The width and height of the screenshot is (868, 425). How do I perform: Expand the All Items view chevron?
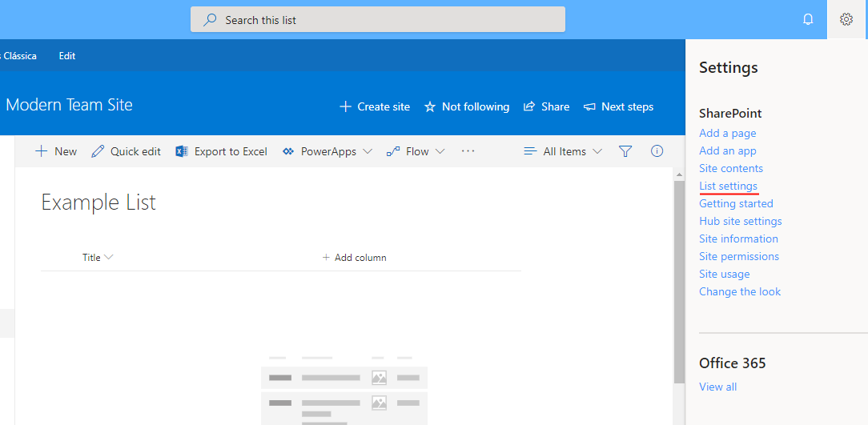click(597, 151)
